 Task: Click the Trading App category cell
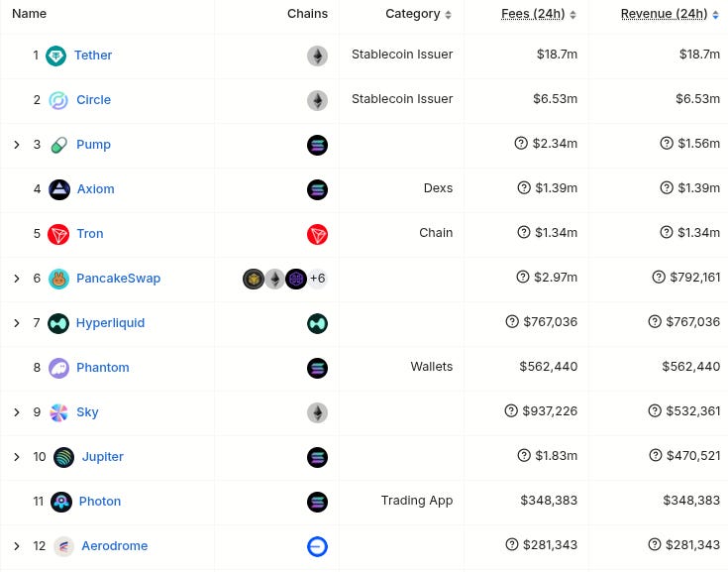417,501
